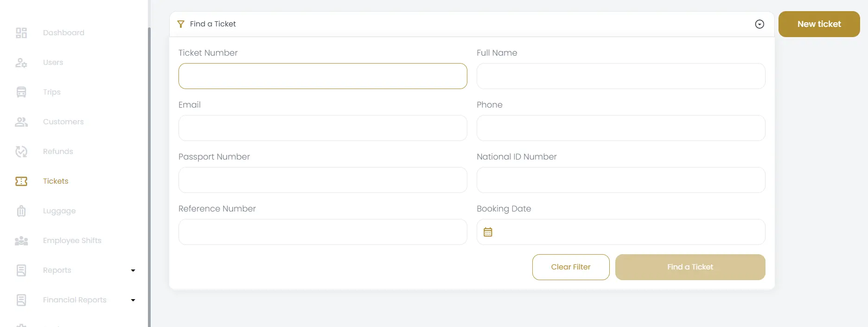Expand the Financial Reports submenu
Viewport: 868px width, 327px height.
point(133,300)
